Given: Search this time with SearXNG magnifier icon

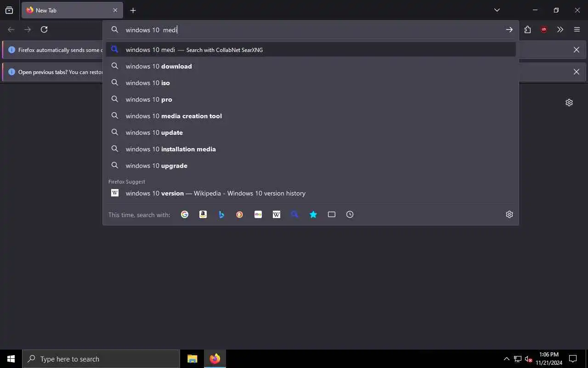Looking at the screenshot, I should [295, 214].
